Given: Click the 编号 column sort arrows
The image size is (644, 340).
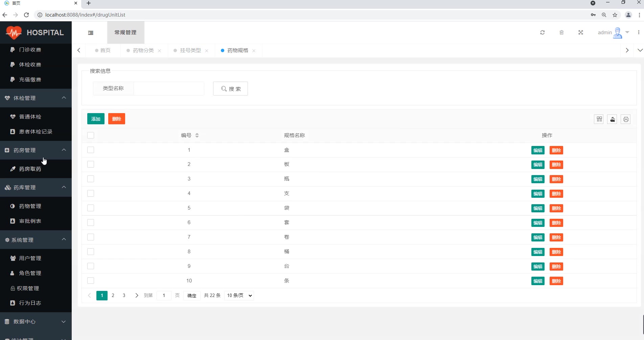Looking at the screenshot, I should point(197,135).
